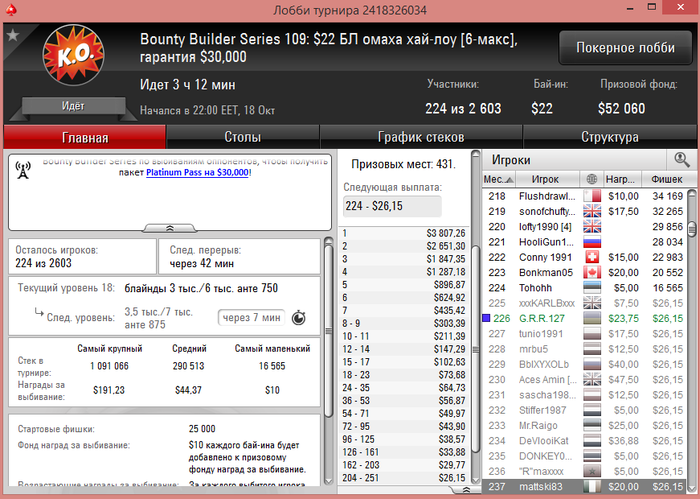Screen dimensions: 700x499
Task: Open the Столы tab
Action: pyautogui.click(x=243, y=137)
